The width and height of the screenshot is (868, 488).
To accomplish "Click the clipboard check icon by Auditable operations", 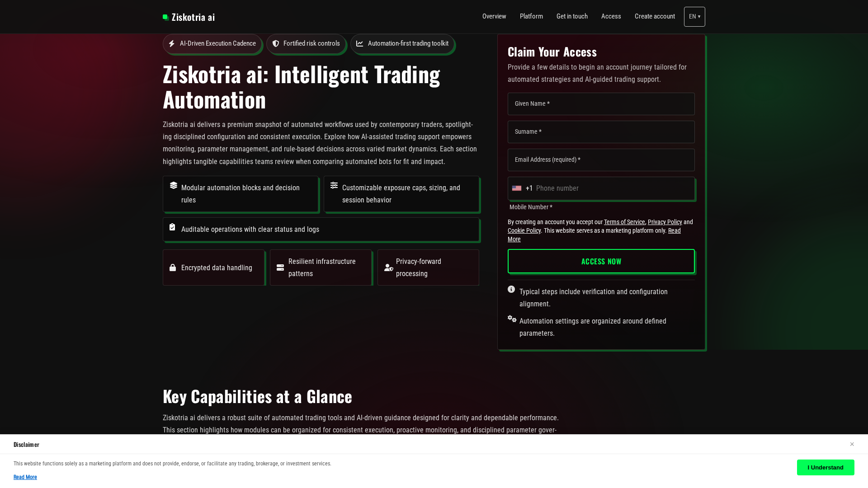I will (x=172, y=227).
